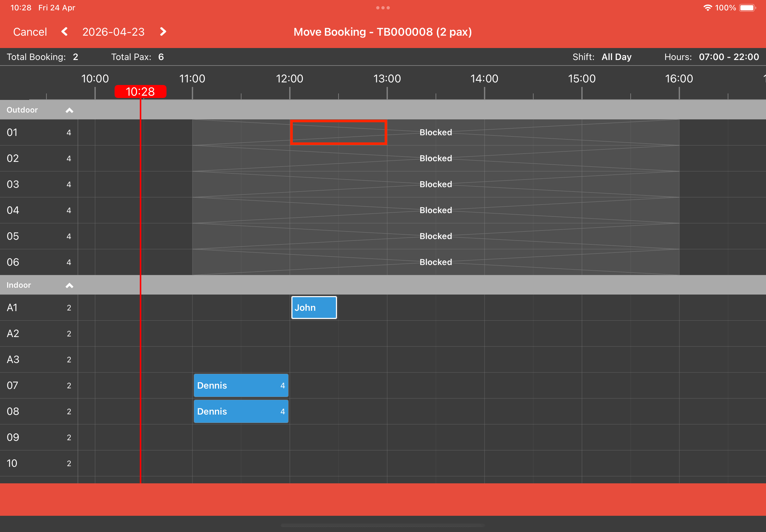Select table row 01 in Outdoor
Image resolution: width=766 pixels, height=532 pixels.
[39, 132]
